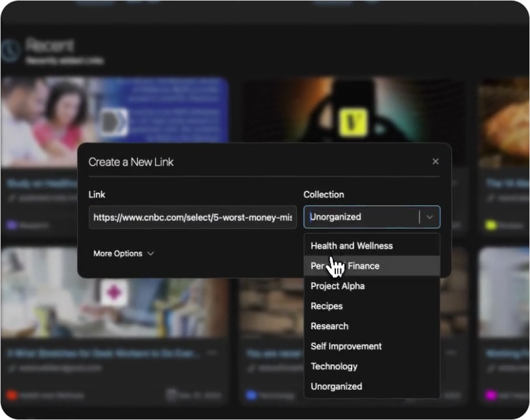Click the calendar date icon on bottom-left card
This screenshot has width=530, height=420.
(171, 395)
